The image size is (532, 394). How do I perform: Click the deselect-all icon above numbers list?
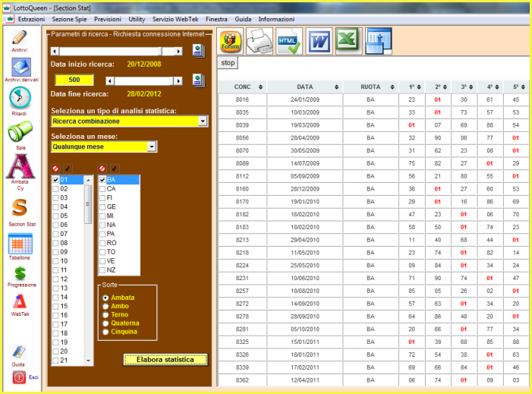click(55, 169)
